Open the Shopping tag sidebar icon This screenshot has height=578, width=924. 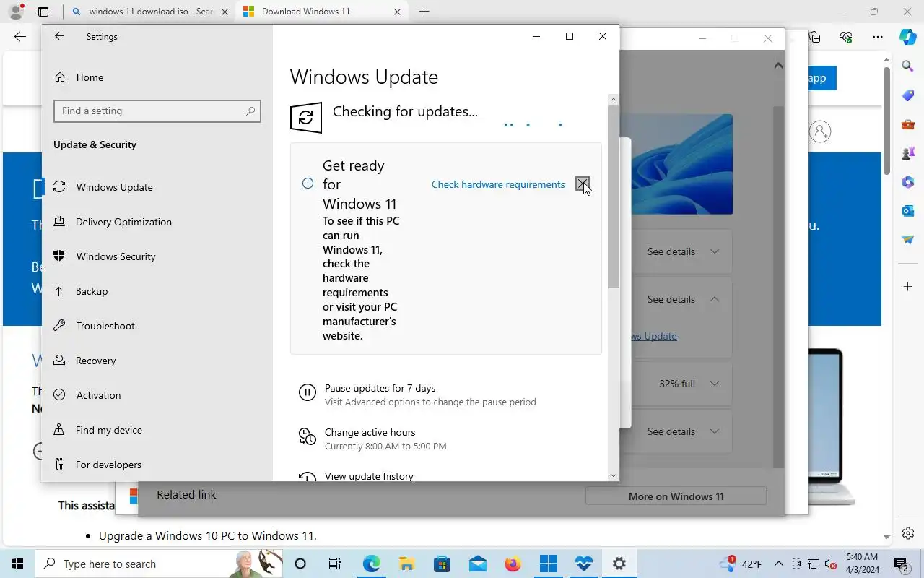coord(907,95)
